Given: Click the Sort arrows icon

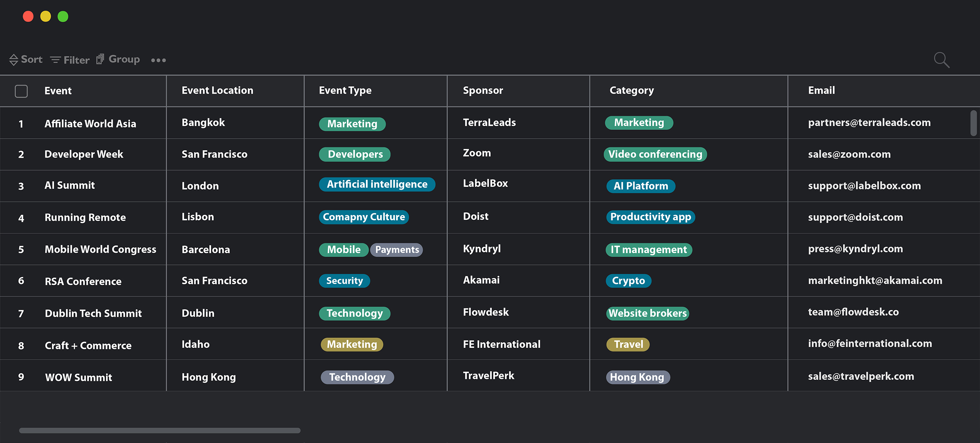Looking at the screenshot, I should [13, 60].
